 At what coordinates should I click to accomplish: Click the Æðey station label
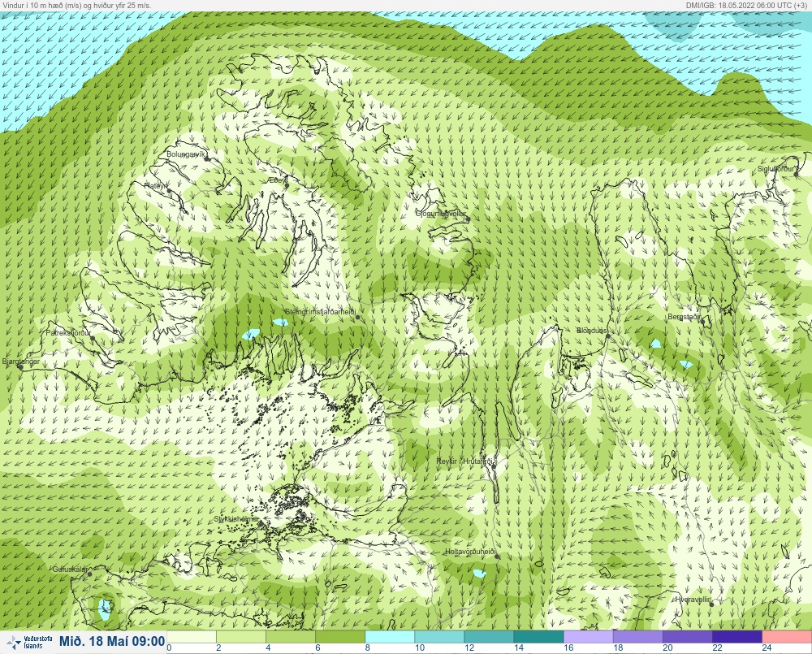pos(278,180)
